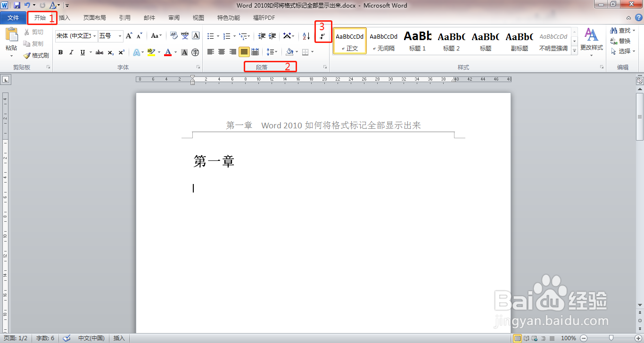This screenshot has height=343, width=644.
Task: Open the bullets list dropdown arrow
Action: [218, 36]
